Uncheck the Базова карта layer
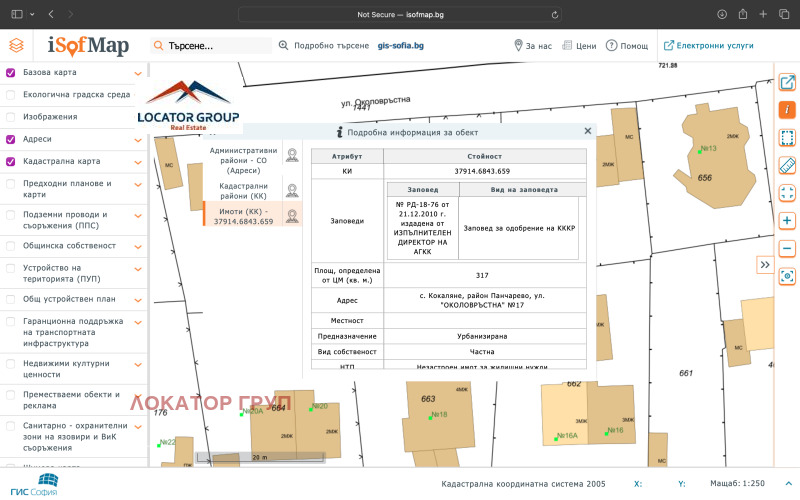Screen dimensions: 800x500 click(11, 73)
